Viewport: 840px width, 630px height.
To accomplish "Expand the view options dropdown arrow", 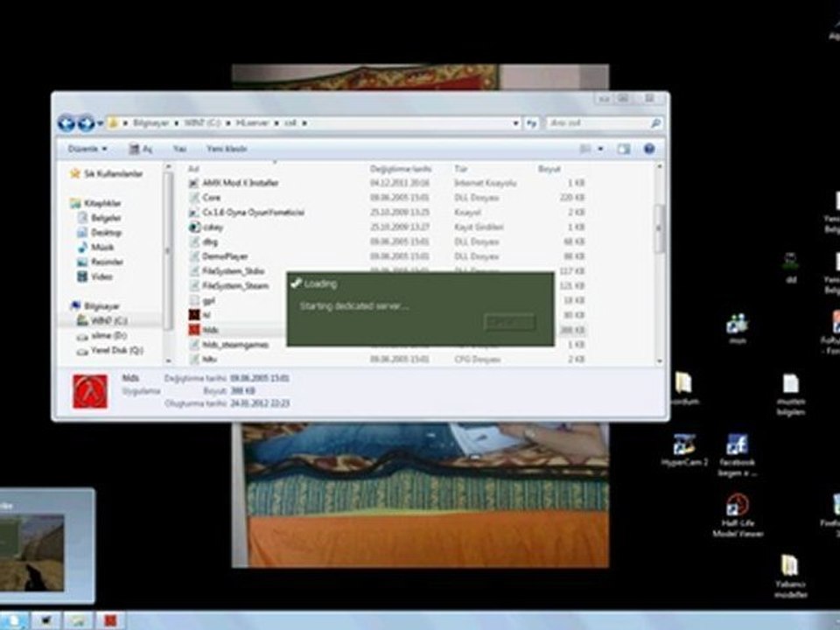I will click(x=600, y=150).
